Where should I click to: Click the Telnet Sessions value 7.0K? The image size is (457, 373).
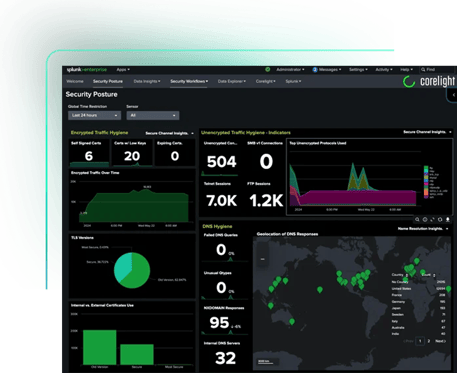pos(221,201)
